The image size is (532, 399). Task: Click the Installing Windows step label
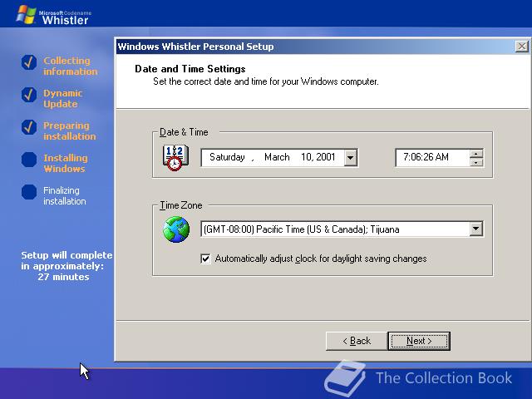point(65,163)
